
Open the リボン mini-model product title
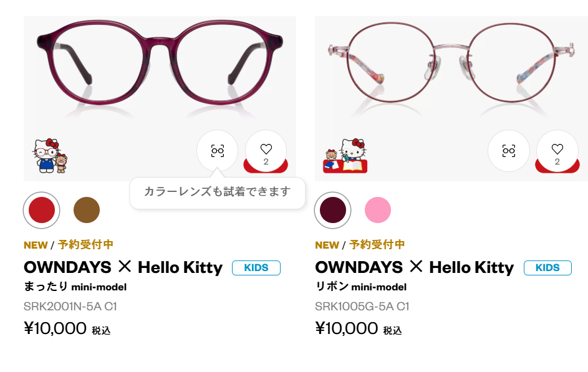click(x=414, y=268)
